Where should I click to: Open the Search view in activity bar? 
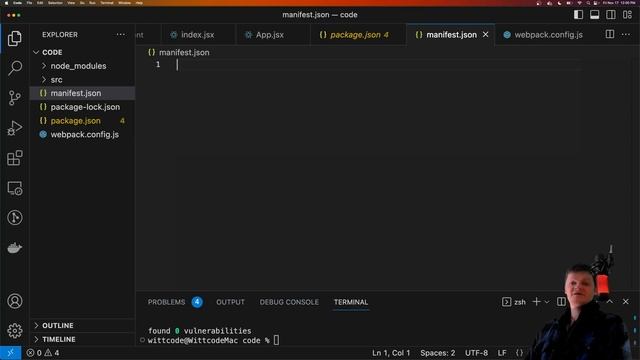pos(15,68)
